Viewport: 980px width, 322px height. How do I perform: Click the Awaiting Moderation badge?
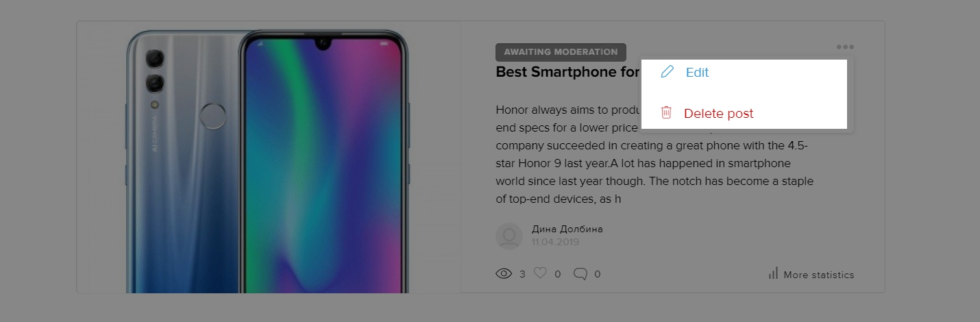[561, 52]
